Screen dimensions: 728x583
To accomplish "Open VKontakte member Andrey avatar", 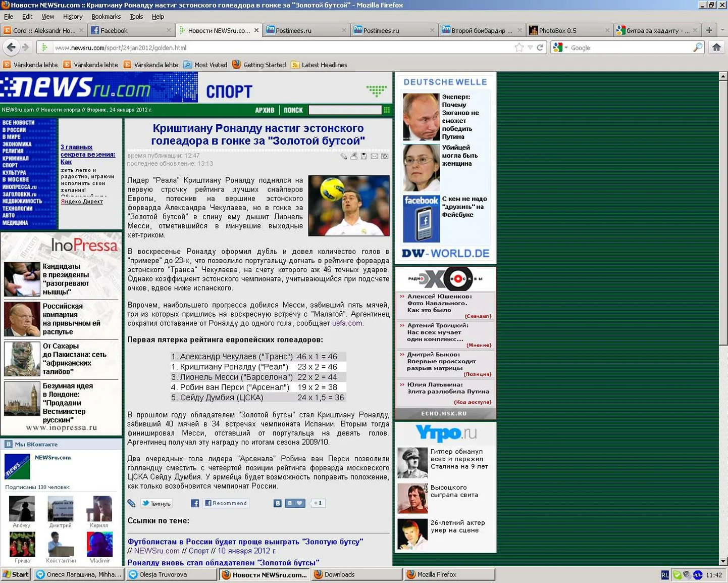I will [22, 508].
